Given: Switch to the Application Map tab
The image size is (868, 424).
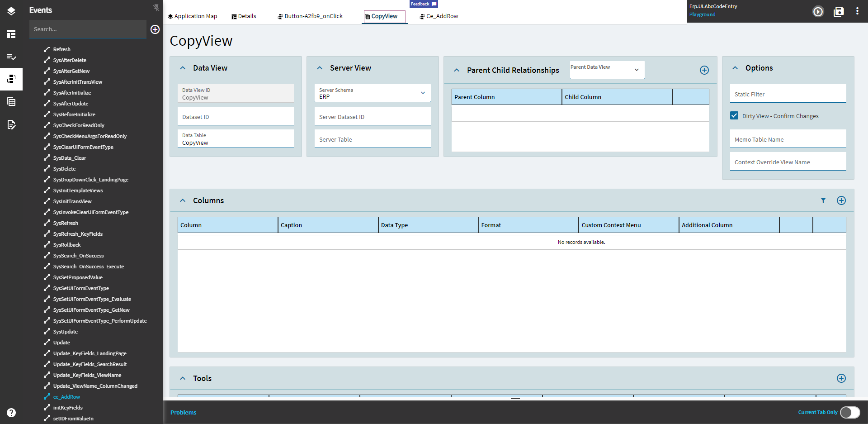Looking at the screenshot, I should [192, 16].
